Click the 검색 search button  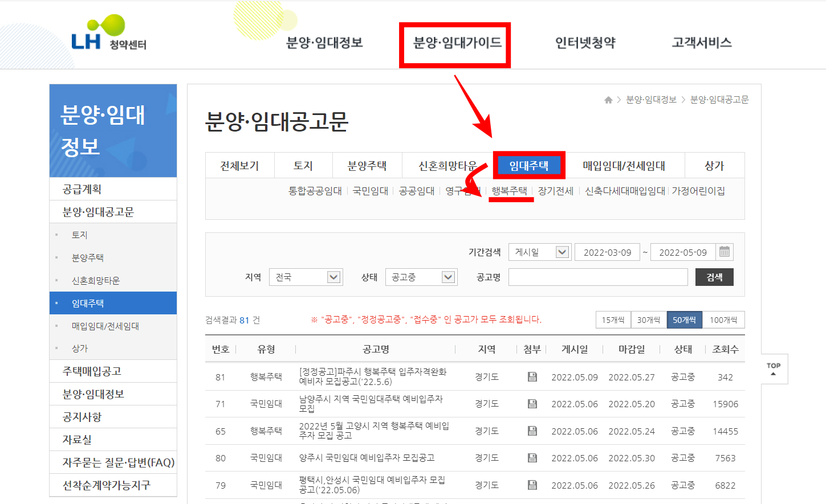tap(714, 277)
